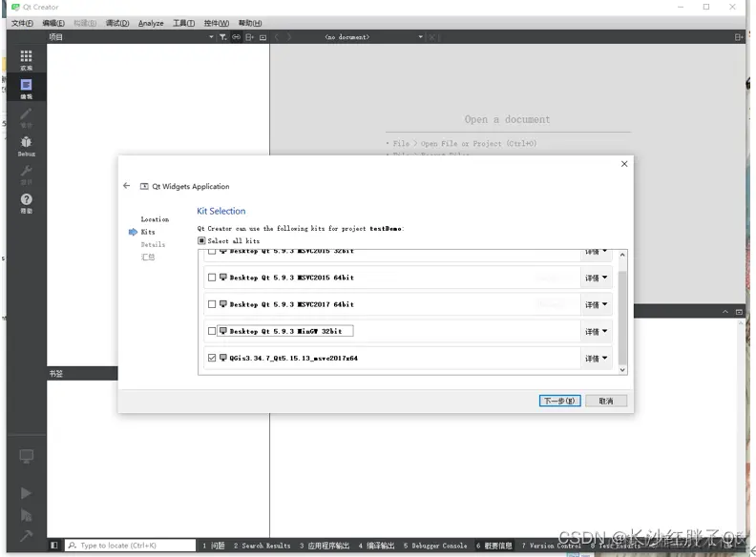Click the Cancel button in wizard

(x=606, y=401)
